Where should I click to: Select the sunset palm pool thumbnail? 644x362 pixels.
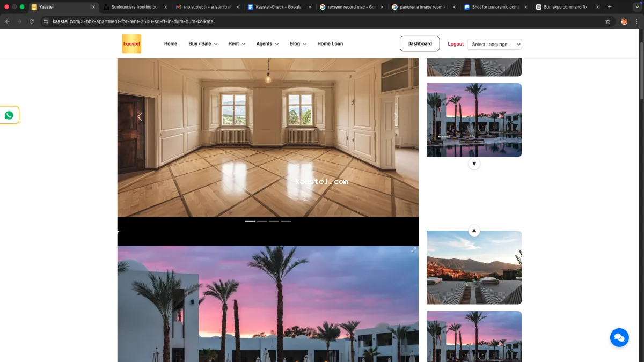click(474, 120)
